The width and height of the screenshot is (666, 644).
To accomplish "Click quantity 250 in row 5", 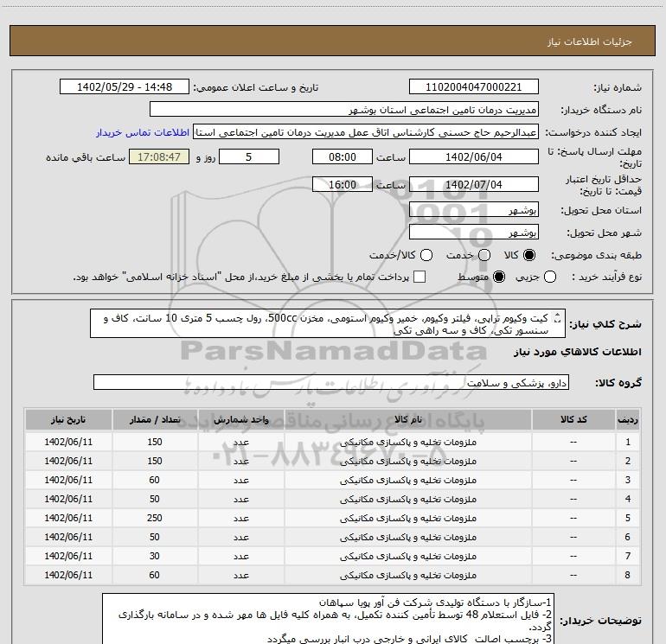I will [x=155, y=518].
